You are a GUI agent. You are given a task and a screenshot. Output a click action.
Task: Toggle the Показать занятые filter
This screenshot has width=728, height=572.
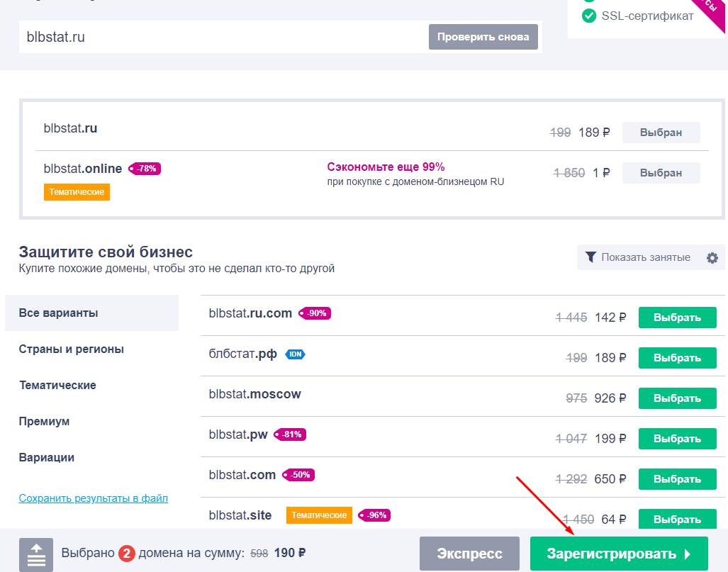point(637,257)
